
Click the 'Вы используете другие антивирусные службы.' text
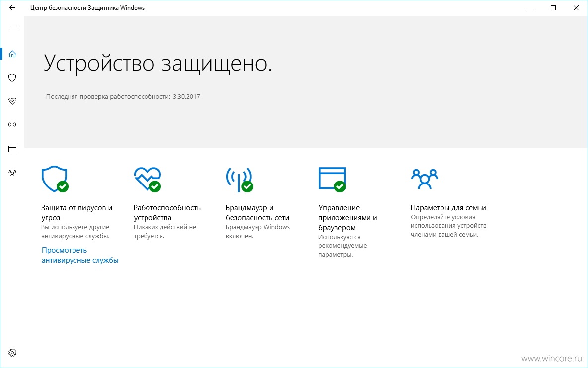pos(75,232)
